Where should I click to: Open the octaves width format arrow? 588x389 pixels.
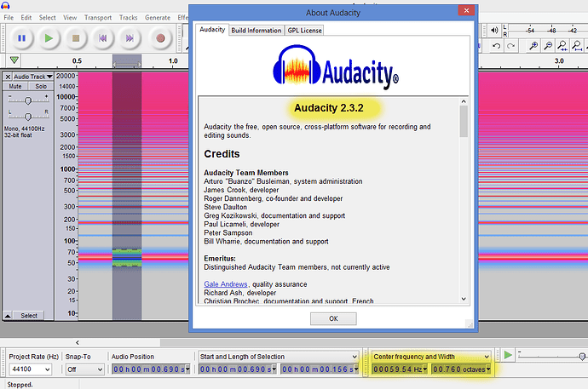point(488,369)
